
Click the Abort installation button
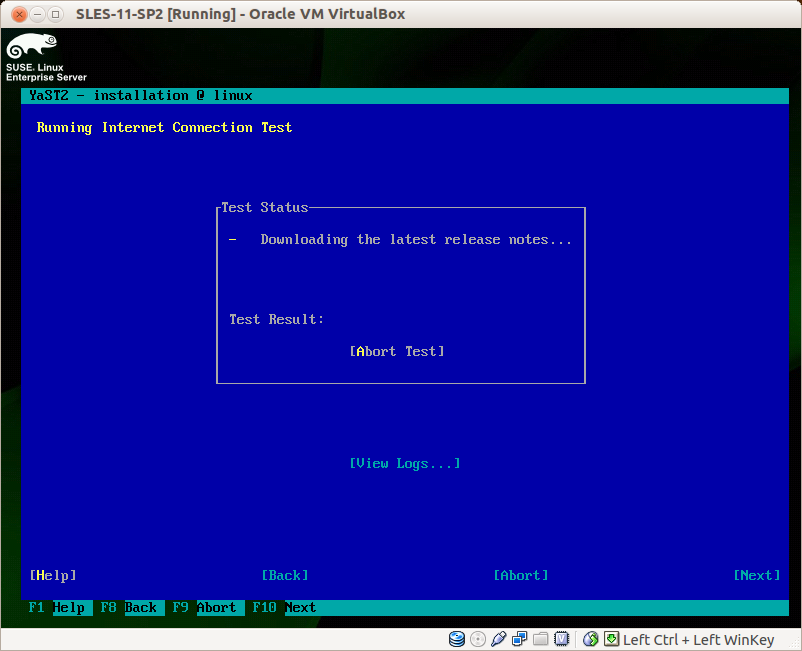(x=521, y=575)
